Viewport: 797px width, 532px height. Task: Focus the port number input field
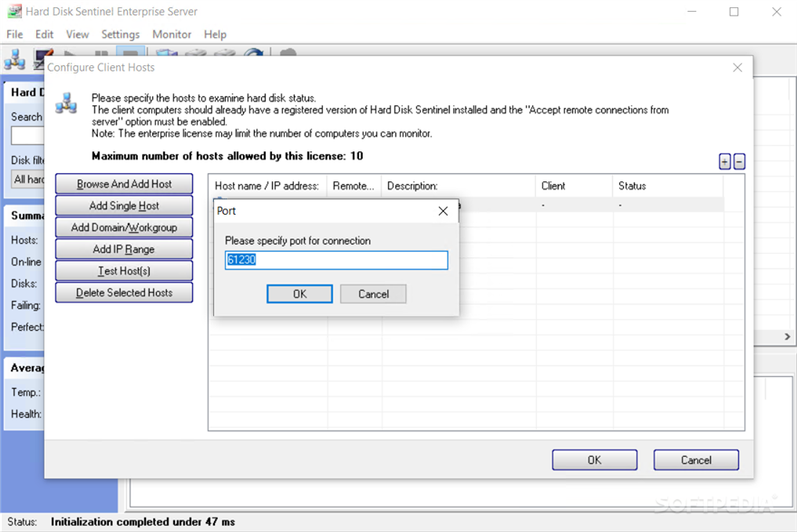coord(336,260)
